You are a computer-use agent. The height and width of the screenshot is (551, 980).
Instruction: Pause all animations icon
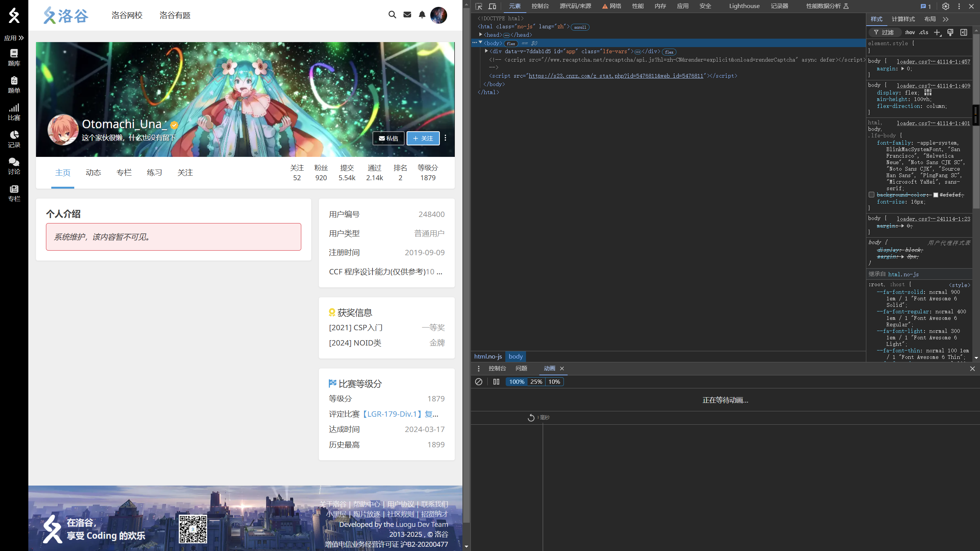[496, 381]
